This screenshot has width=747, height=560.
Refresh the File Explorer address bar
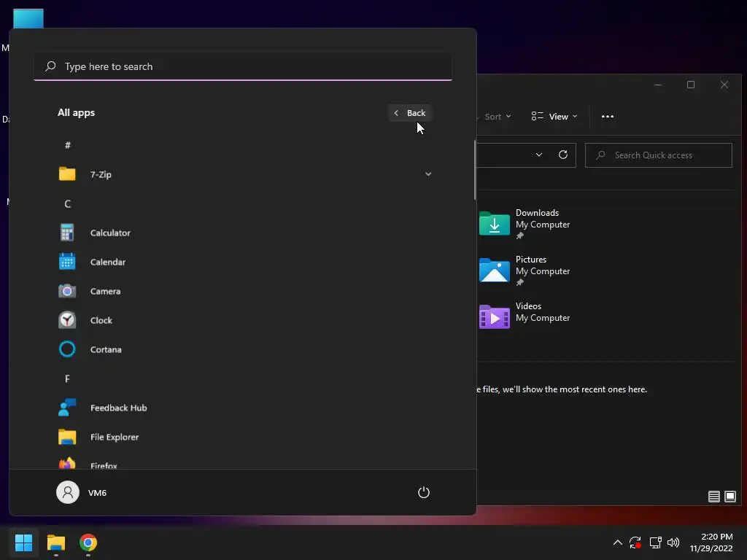point(562,155)
